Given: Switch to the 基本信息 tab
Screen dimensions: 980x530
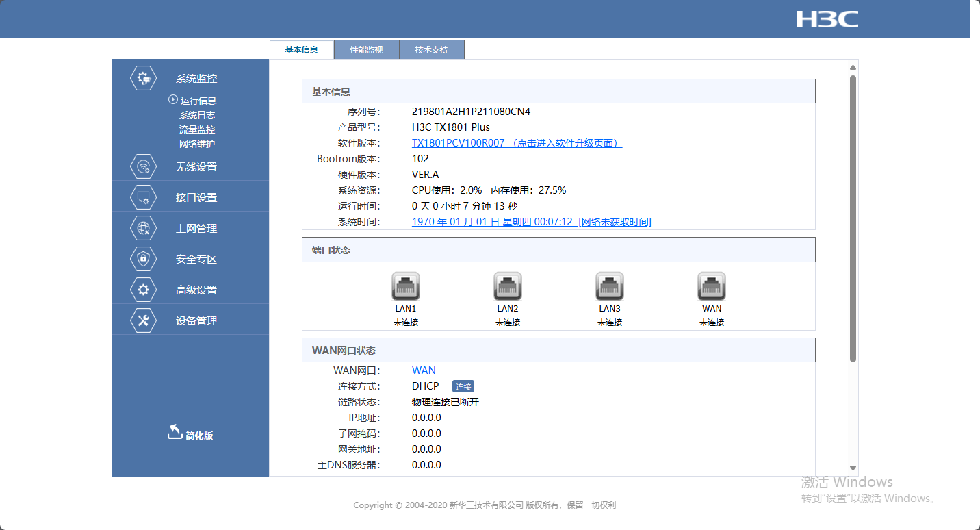Looking at the screenshot, I should click(x=302, y=50).
